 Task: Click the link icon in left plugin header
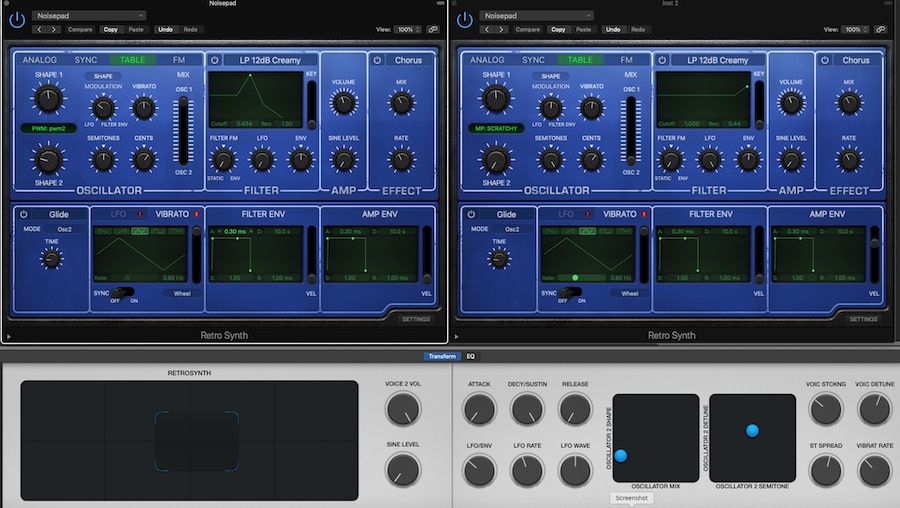pos(433,29)
